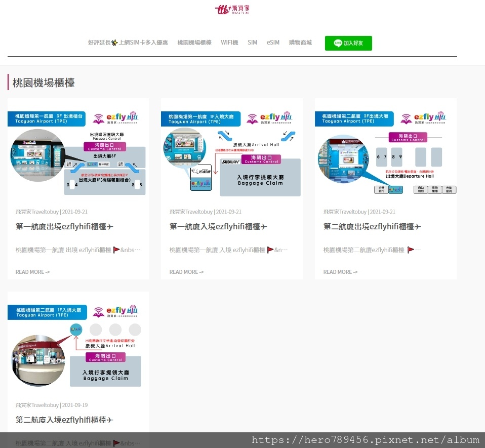This screenshot has width=485, height=448.
Task: Click READ MORE under 第一航廈出境 card
Action: click(x=32, y=272)
